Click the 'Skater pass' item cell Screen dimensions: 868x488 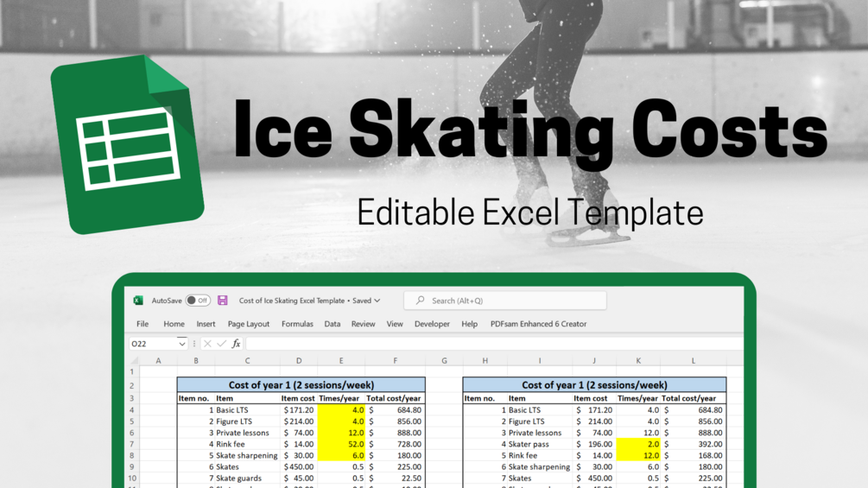coord(529,444)
